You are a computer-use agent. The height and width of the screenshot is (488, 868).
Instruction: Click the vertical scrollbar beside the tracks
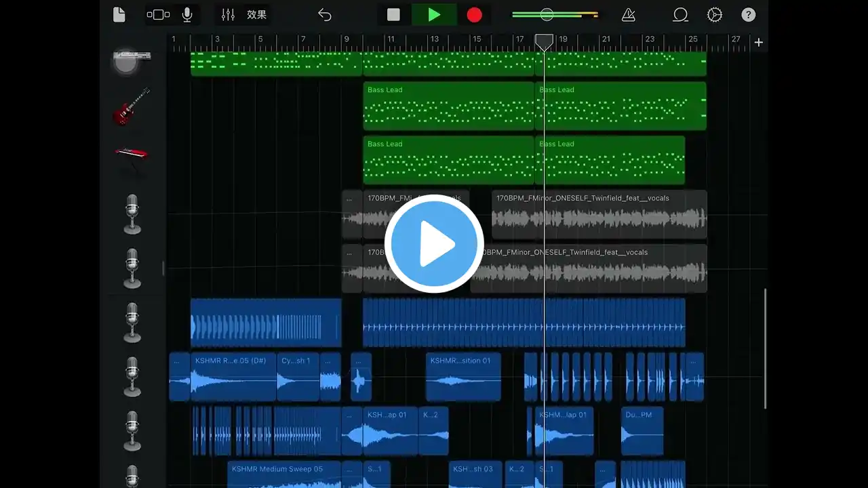tap(766, 348)
